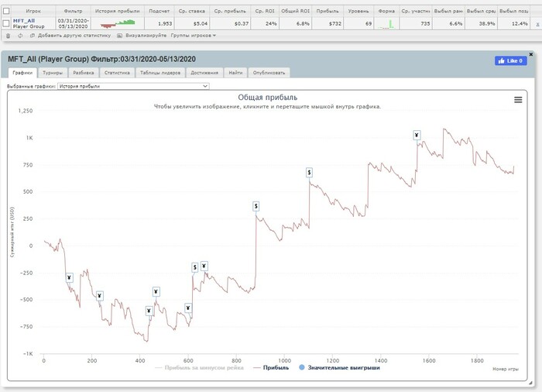Check the MFT_All row checkbox
This screenshot has width=542, height=392.
pyautogui.click(x=6, y=23)
